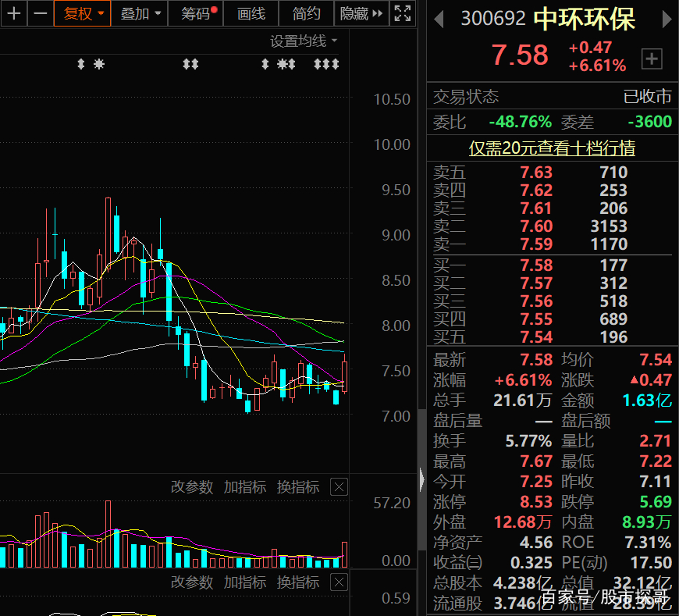Click the previous stock arrow beside 300692
This screenshot has height=616, width=679.
click(x=437, y=18)
